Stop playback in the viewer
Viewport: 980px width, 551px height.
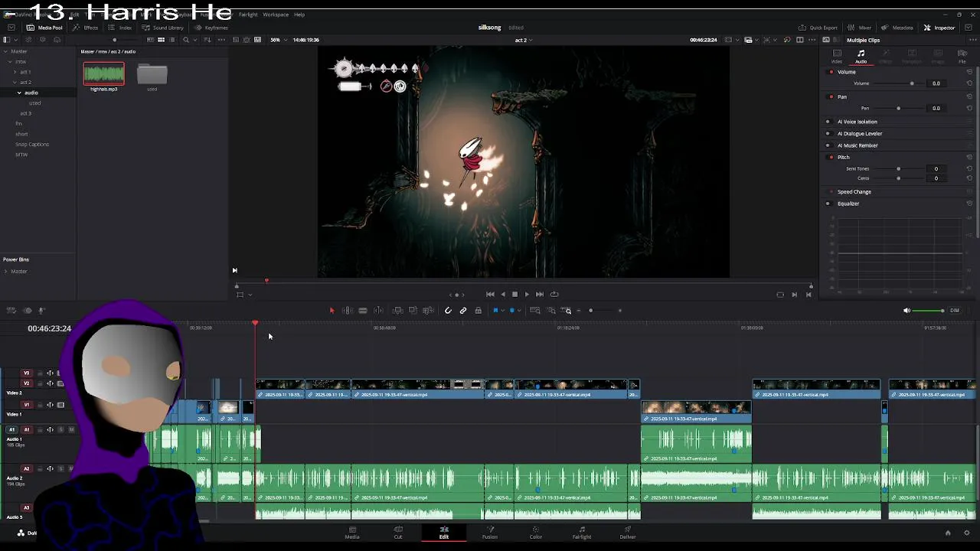click(514, 294)
